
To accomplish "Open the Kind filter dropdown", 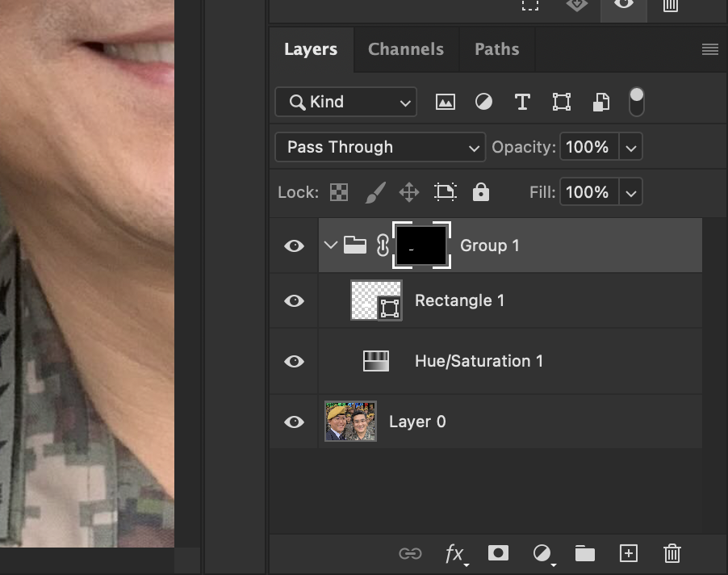I will coord(346,102).
